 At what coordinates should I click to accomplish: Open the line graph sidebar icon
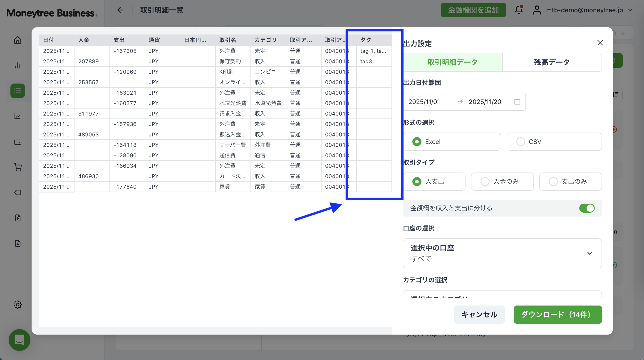pos(17,116)
